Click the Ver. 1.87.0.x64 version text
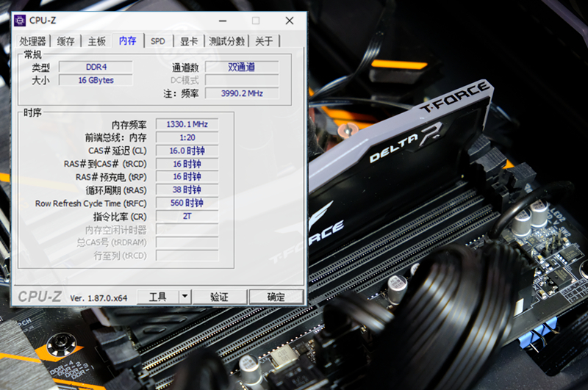Screen dimensions: 588x390 (98, 298)
